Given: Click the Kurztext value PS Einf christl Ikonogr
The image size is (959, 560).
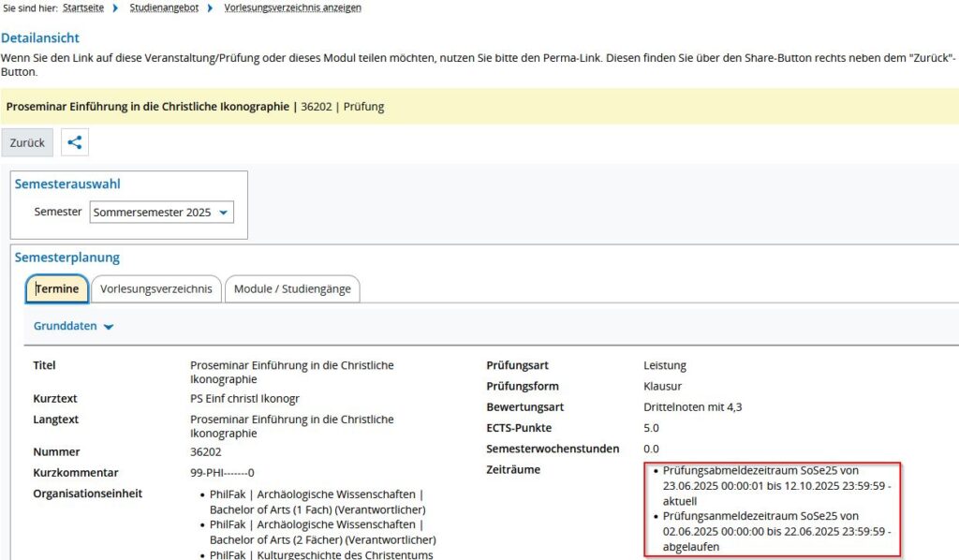Looking at the screenshot, I should click(x=244, y=399).
